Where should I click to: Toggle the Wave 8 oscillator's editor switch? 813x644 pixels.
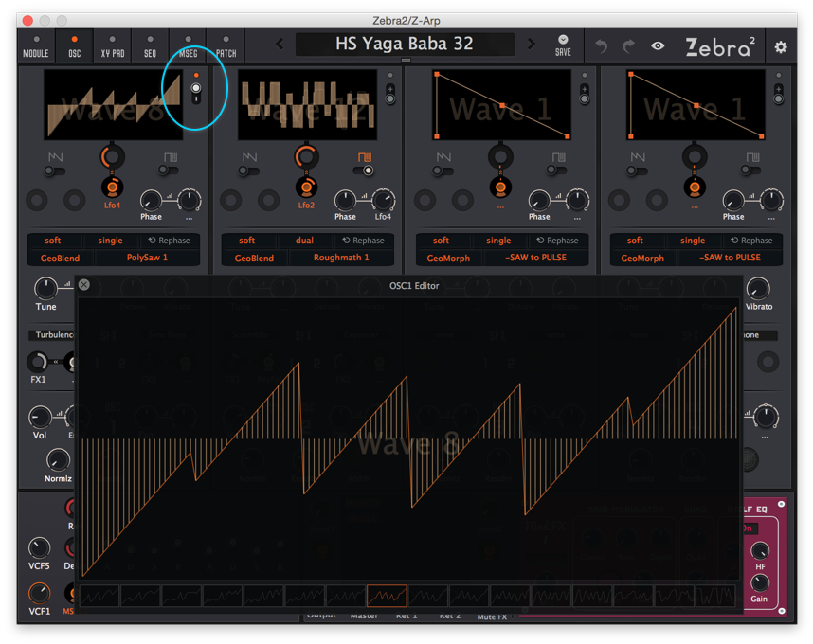tap(196, 93)
